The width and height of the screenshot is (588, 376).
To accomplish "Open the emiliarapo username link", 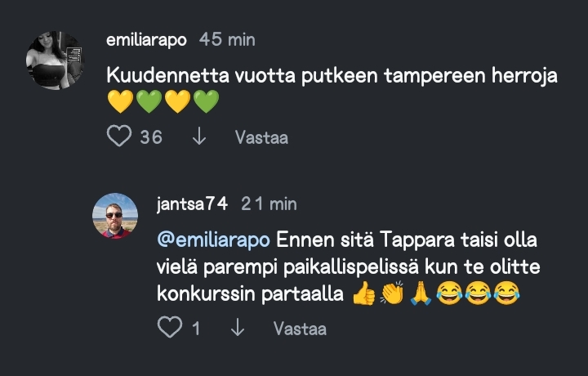I will click(x=147, y=40).
